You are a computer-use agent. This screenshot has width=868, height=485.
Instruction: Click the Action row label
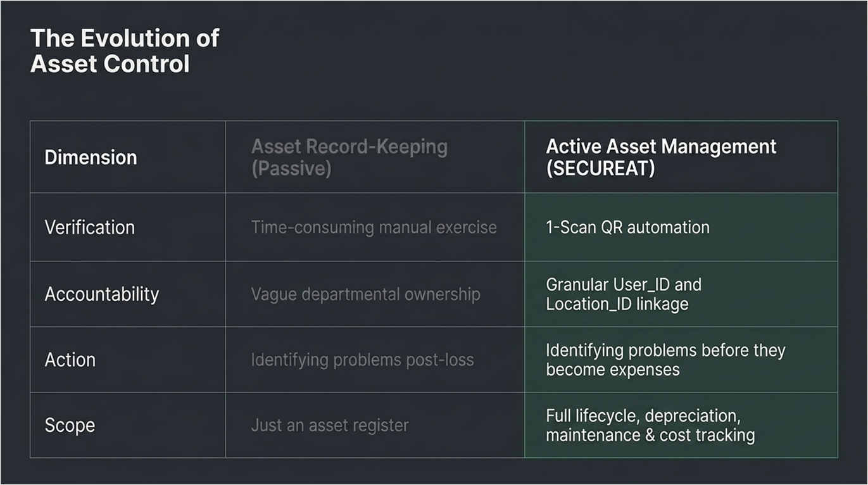coord(70,360)
